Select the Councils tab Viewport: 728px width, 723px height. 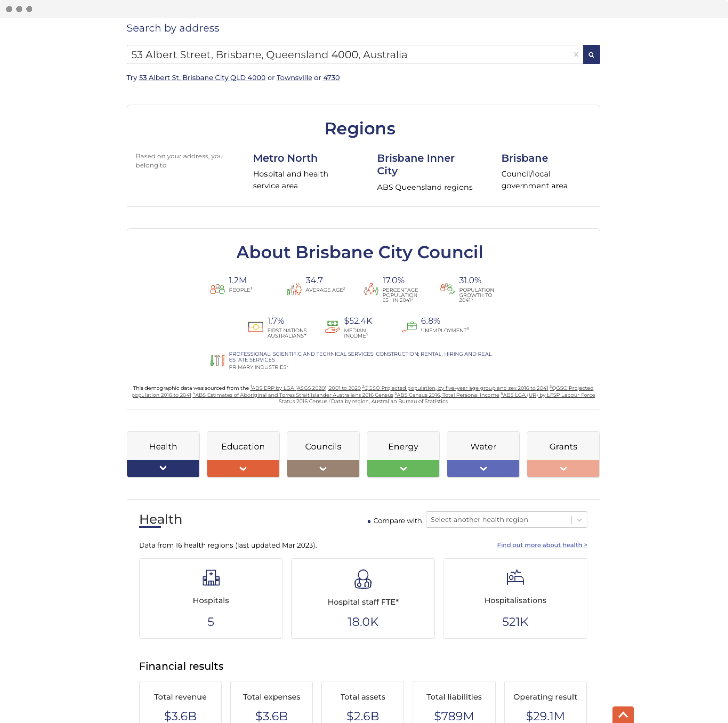tap(323, 446)
